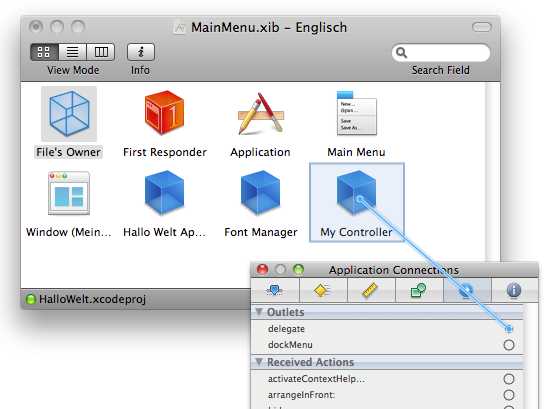This screenshot has width=560, height=409.
Task: Click the green HalloWelt.xcodeproj status indicator
Action: click(x=31, y=299)
